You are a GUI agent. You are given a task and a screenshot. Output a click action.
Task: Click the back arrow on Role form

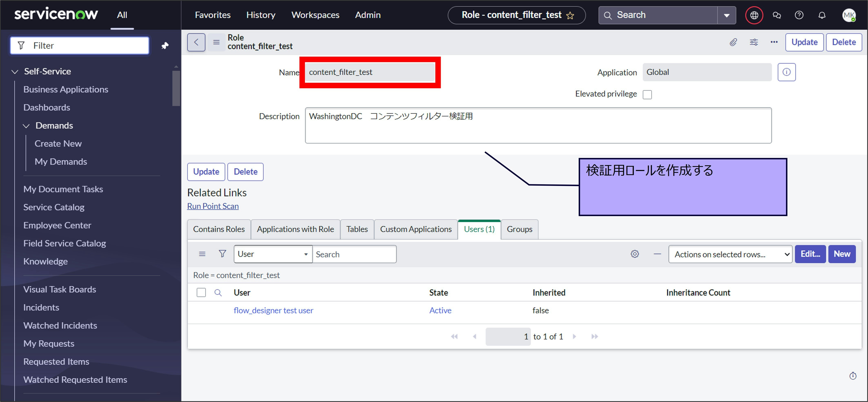[x=196, y=42]
